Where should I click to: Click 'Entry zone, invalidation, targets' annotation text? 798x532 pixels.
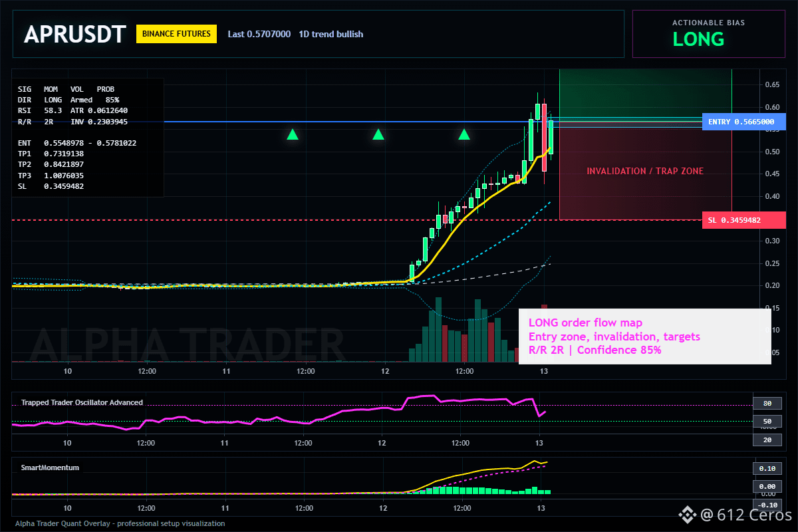[614, 336]
